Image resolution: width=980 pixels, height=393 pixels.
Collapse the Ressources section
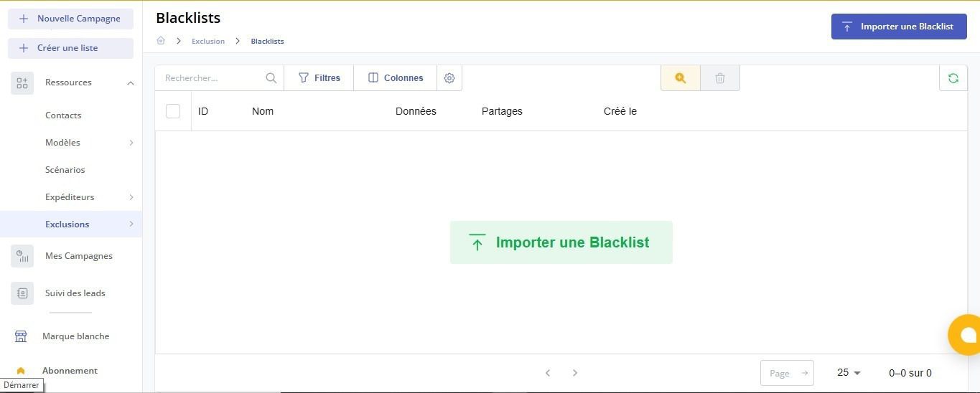(130, 83)
